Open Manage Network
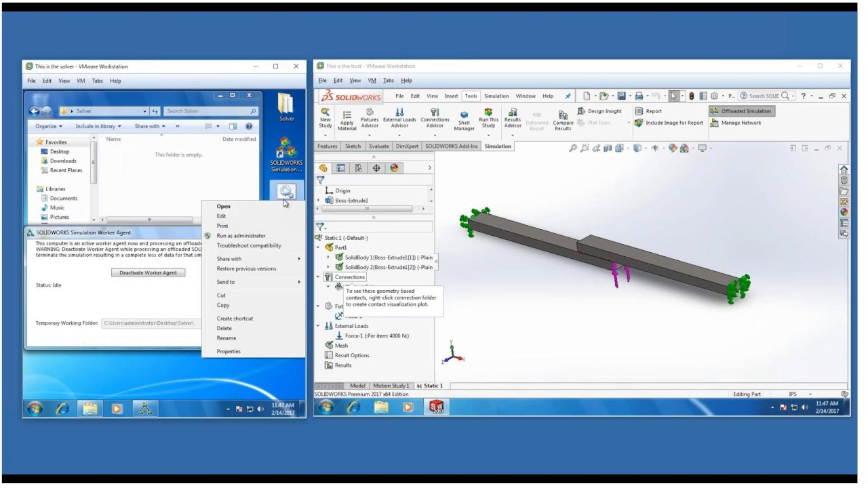Screen dimensions: 868x488 pos(736,123)
